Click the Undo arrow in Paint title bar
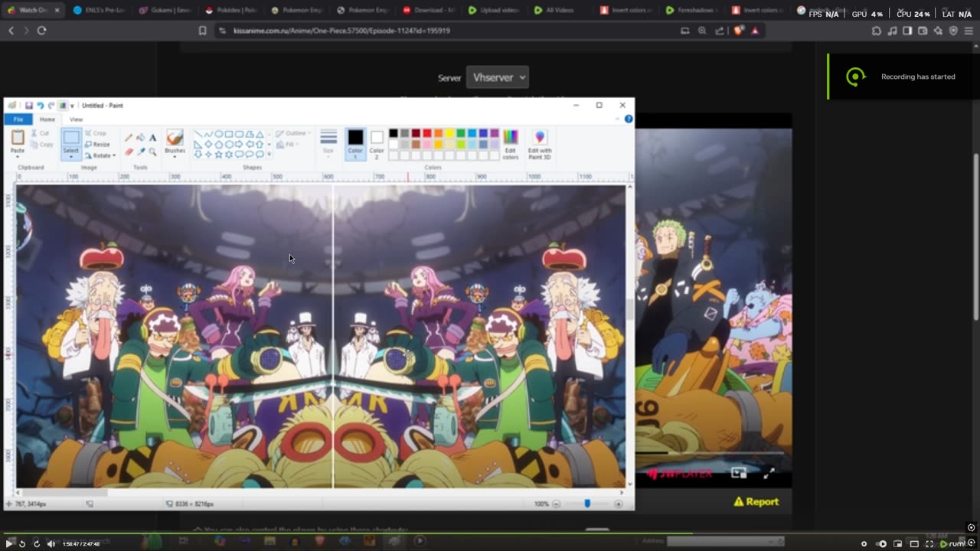This screenshot has height=551, width=980. (x=40, y=106)
